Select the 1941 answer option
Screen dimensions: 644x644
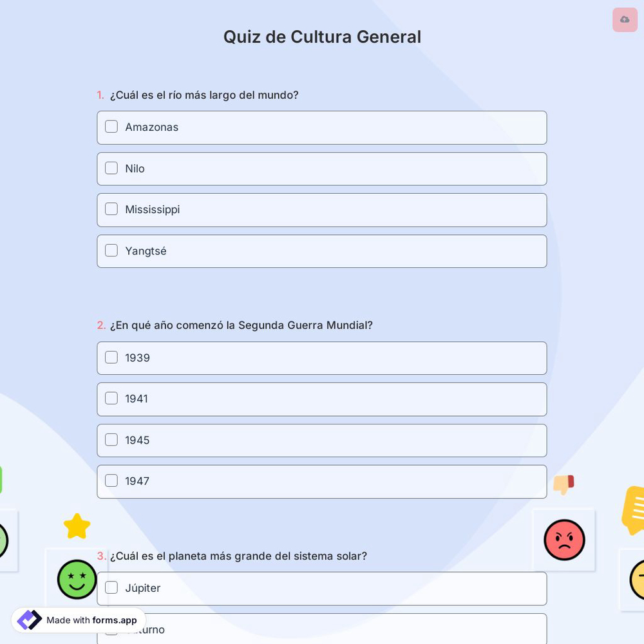[x=322, y=399]
